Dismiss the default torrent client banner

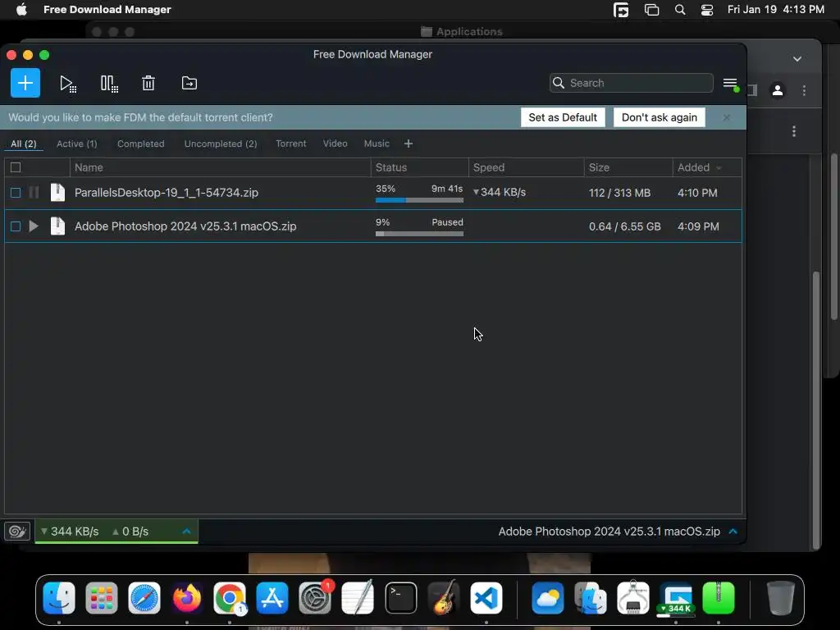(727, 117)
